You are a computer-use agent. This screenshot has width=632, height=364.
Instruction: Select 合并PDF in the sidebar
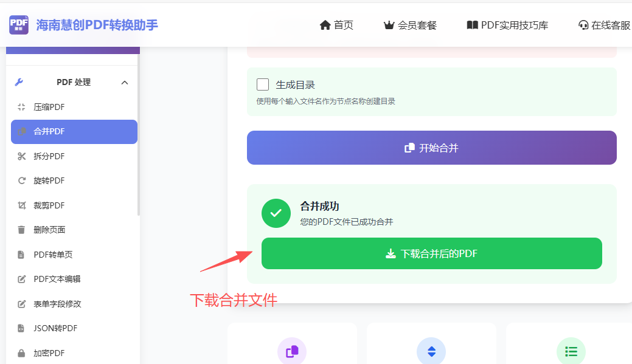[x=74, y=132]
